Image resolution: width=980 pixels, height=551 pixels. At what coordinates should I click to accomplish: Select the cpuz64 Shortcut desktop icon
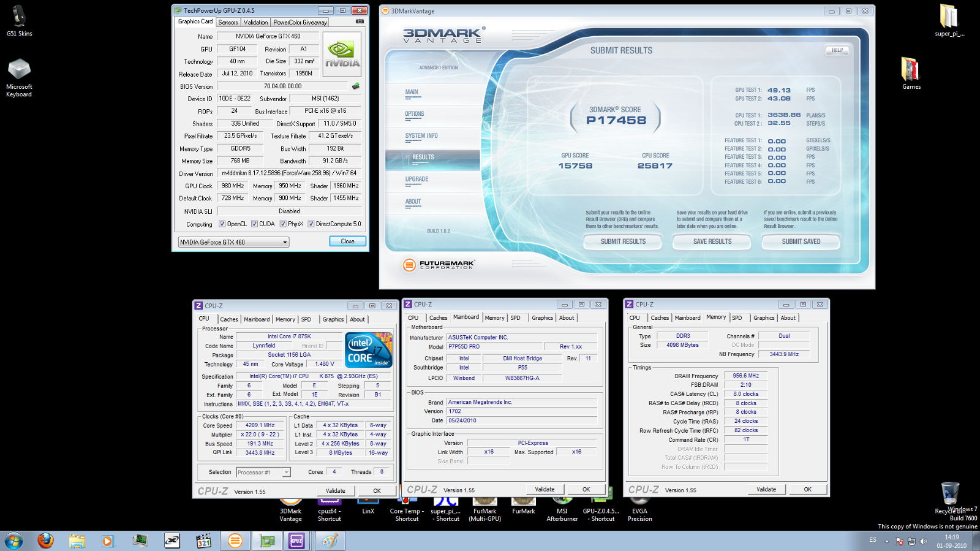pyautogui.click(x=330, y=510)
